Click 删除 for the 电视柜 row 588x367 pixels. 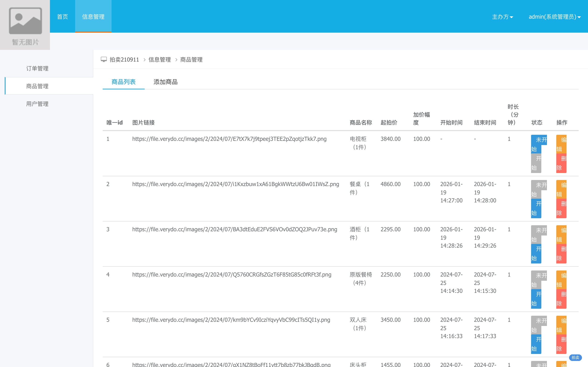pos(561,163)
